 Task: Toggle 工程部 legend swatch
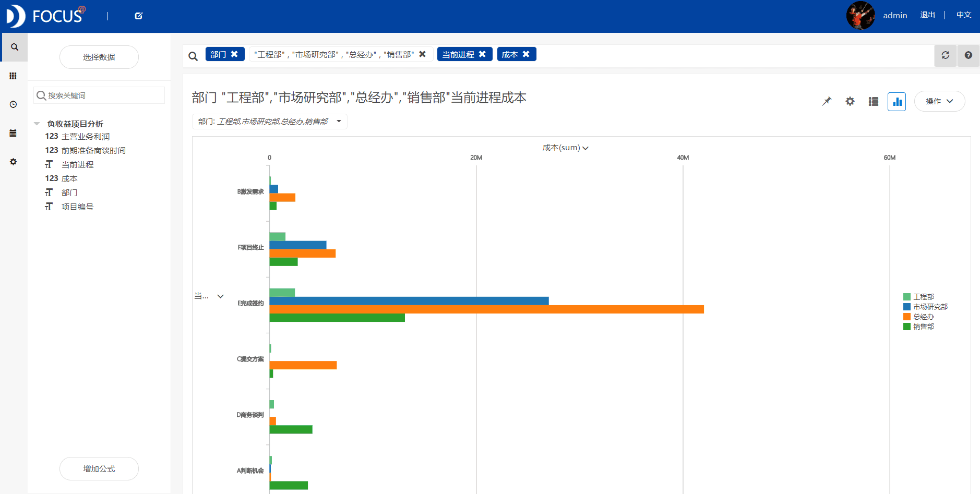coord(907,297)
